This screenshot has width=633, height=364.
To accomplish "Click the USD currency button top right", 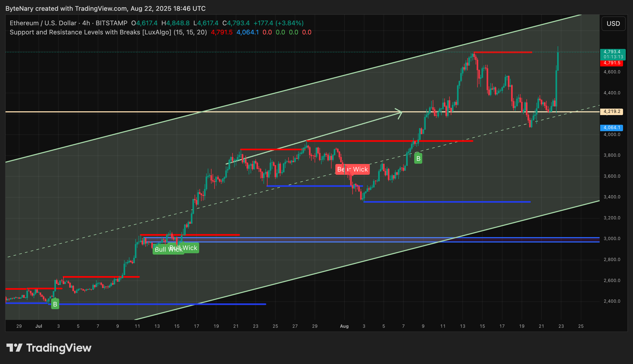I will [x=613, y=23].
